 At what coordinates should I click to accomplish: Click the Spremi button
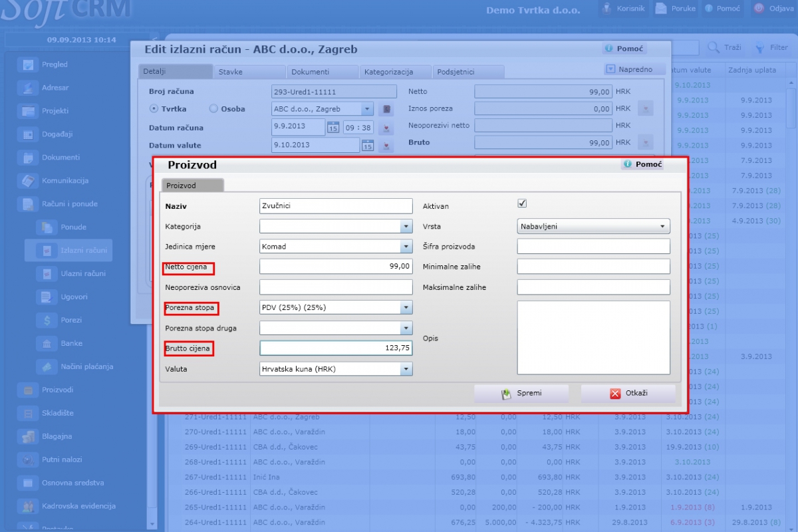pos(521,394)
